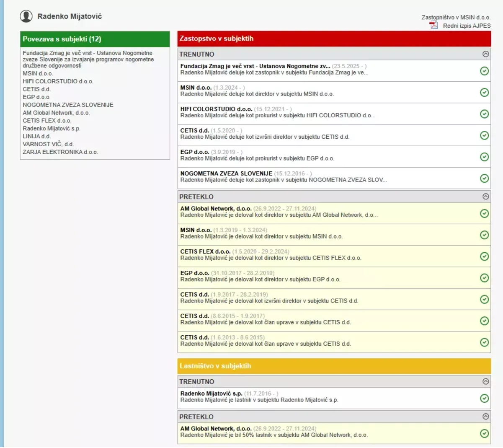Click checkmark icon for NOGOMETNA ZVEZA SLOVENIJE row

[484, 179]
